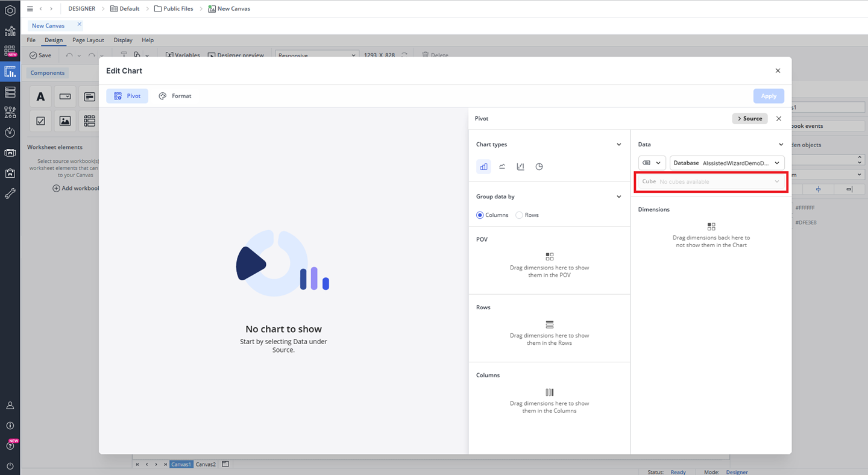868x475 pixels.
Task: Select the Columns radio button
Action: [x=480, y=215]
